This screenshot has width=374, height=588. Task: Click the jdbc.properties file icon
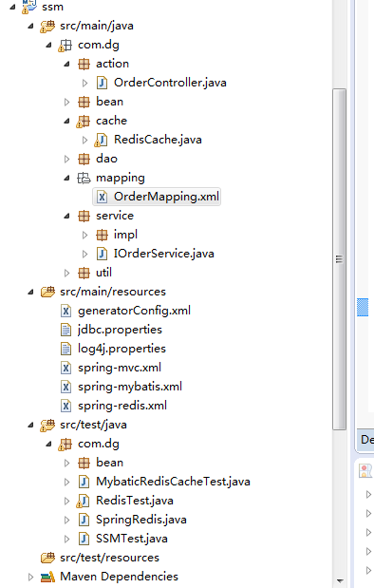[65, 330]
